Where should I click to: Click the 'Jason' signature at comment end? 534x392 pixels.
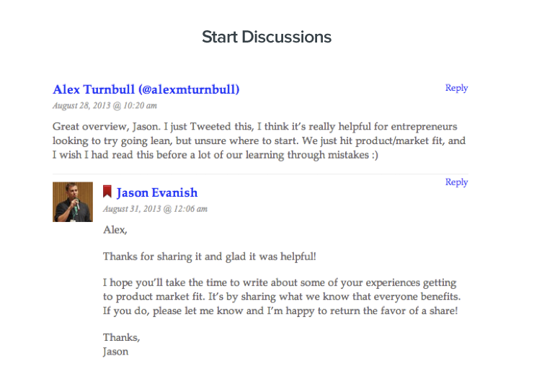(x=116, y=352)
